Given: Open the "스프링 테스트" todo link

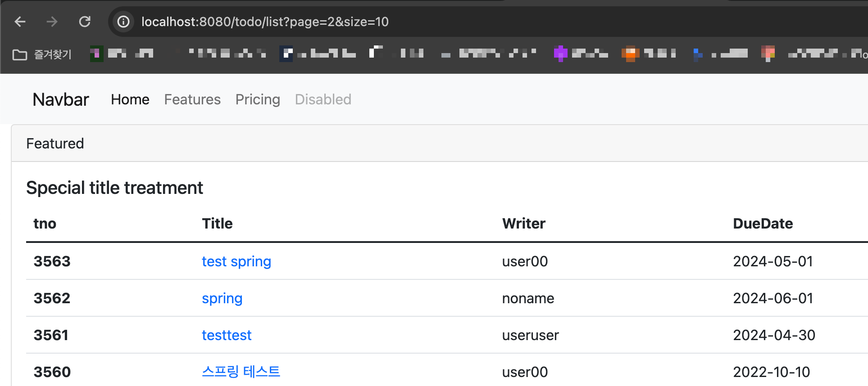Looking at the screenshot, I should 241,372.
